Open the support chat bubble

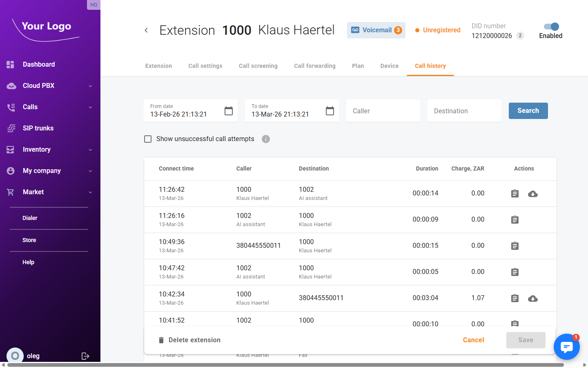(567, 347)
